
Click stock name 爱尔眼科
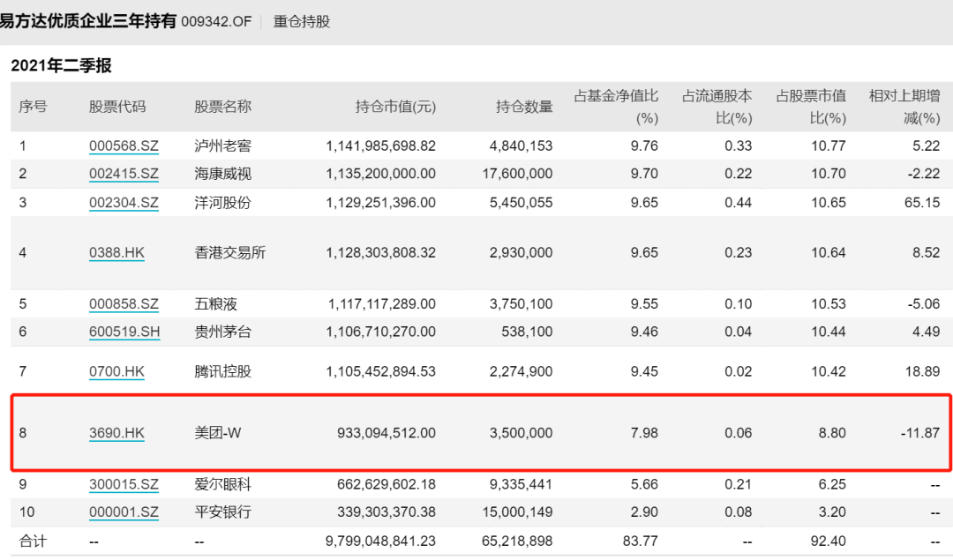222,484
